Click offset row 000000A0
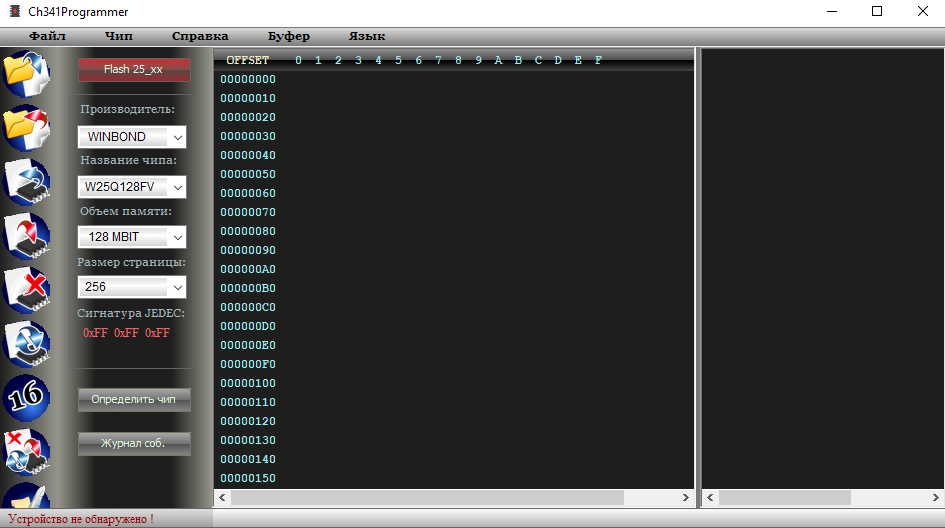The image size is (945, 528). click(248, 269)
